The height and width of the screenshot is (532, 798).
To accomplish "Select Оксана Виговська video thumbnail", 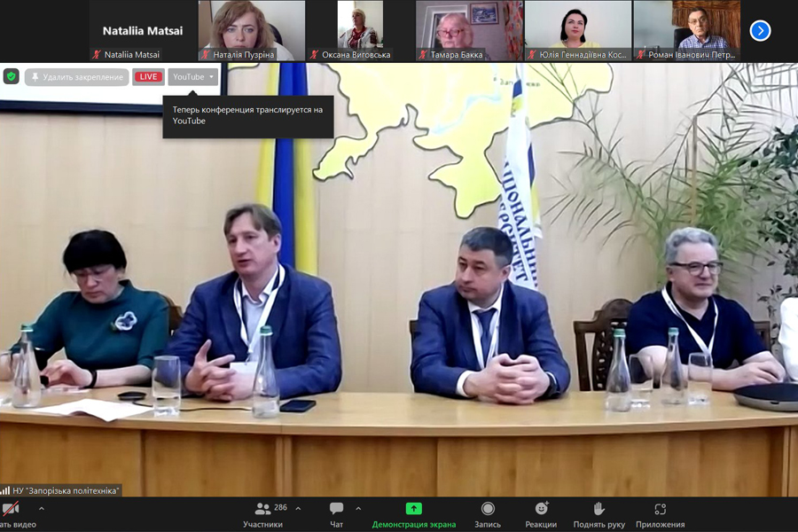I will pos(361,30).
